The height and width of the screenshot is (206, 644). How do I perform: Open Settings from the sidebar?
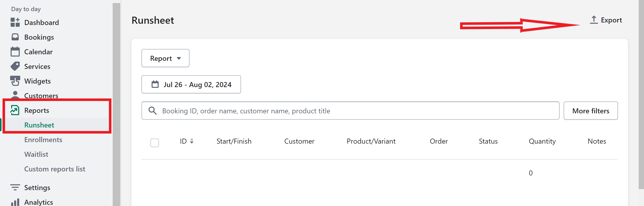pyautogui.click(x=37, y=188)
